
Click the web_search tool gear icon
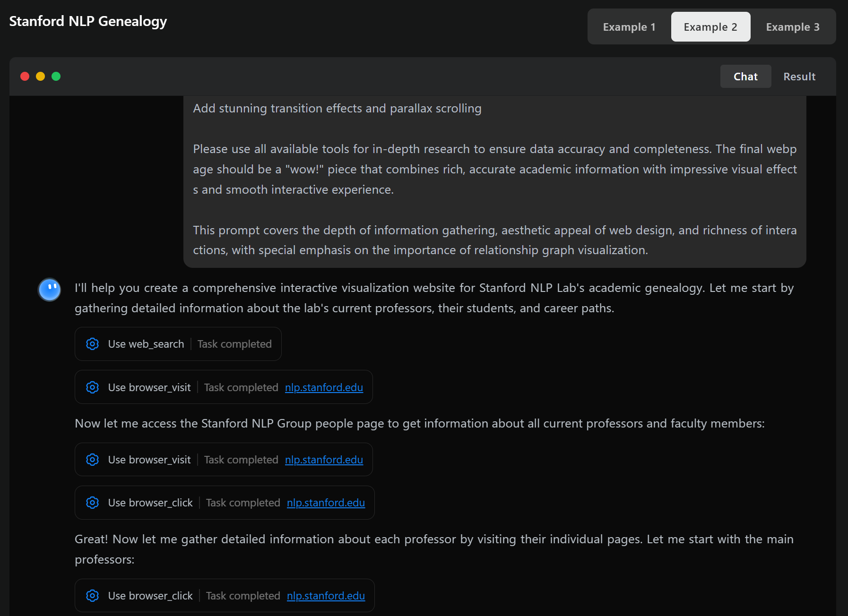[93, 344]
